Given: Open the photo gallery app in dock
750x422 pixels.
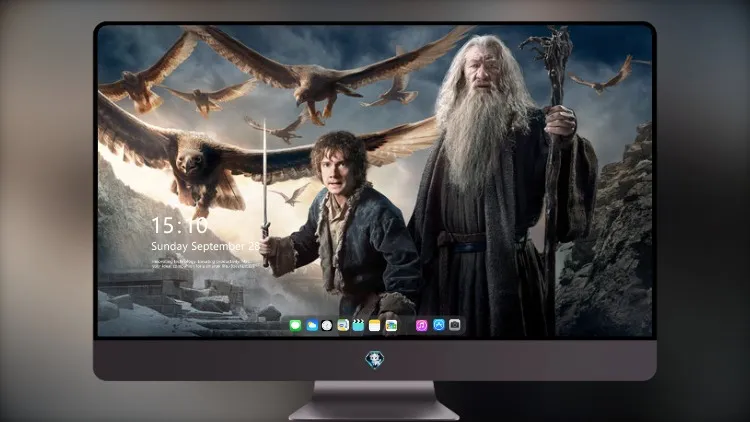Looking at the screenshot, I should click(391, 325).
